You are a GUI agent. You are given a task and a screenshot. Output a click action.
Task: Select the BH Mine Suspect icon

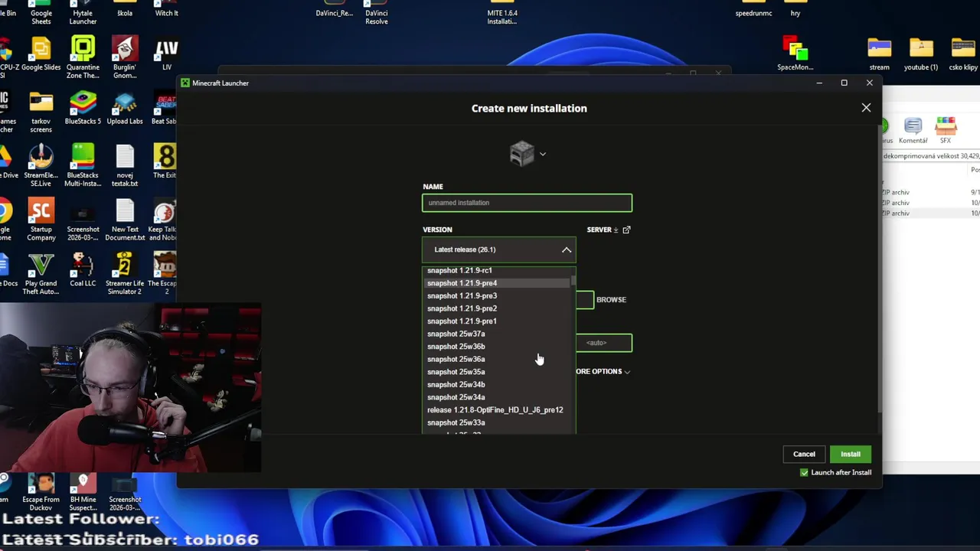click(x=83, y=491)
